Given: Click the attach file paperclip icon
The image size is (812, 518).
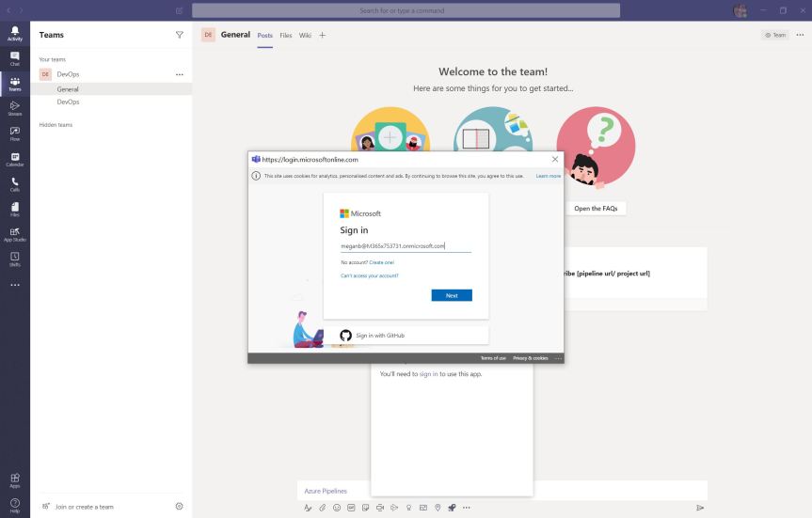Looking at the screenshot, I should [x=322, y=508].
